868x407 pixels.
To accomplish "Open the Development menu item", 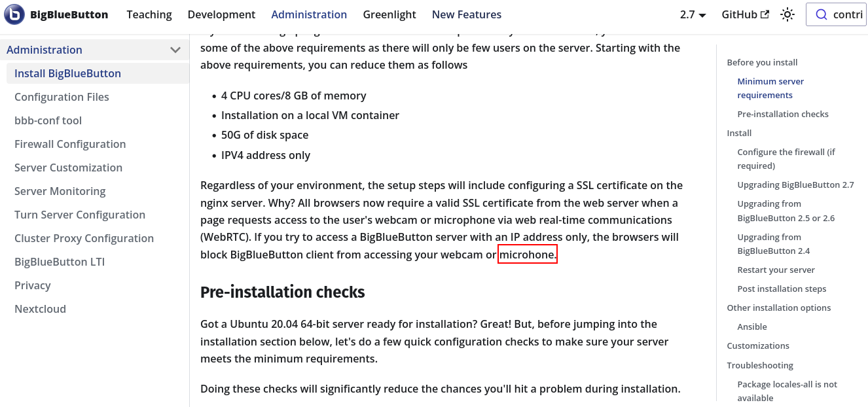I will [221, 14].
